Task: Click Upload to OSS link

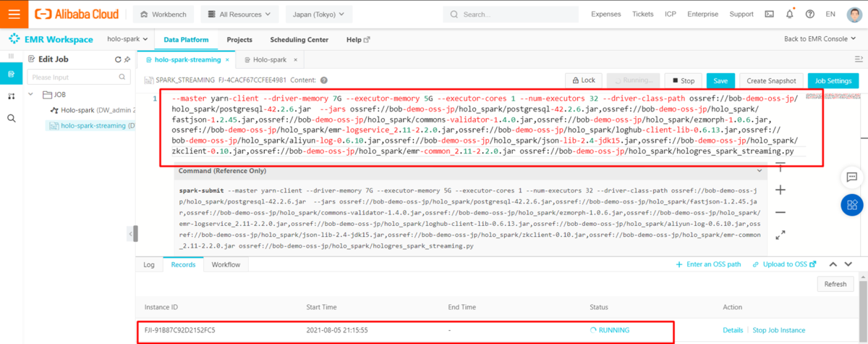Action: point(785,264)
